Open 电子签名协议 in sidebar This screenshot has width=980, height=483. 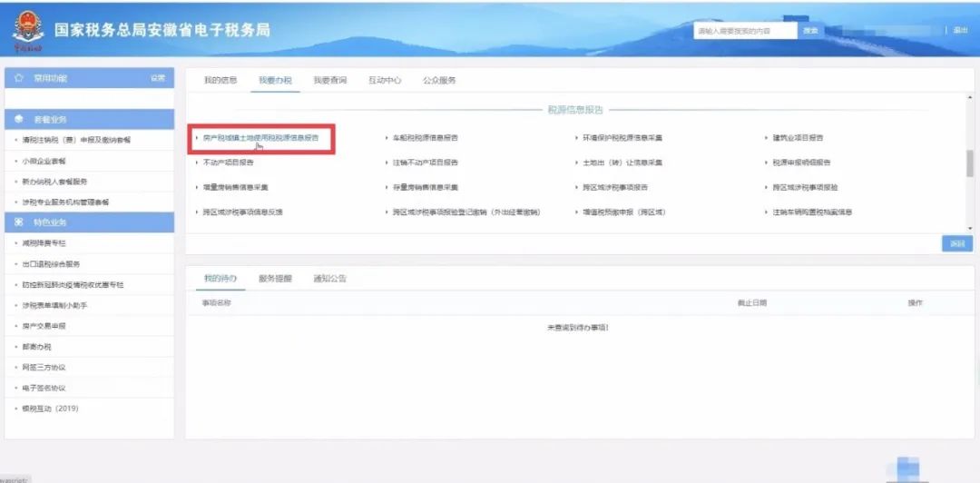[x=44, y=388]
